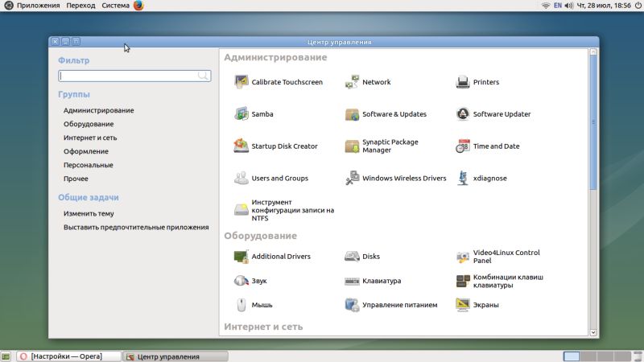The width and height of the screenshot is (644, 362).
Task: Open the Приложения menu
Action: point(38,6)
